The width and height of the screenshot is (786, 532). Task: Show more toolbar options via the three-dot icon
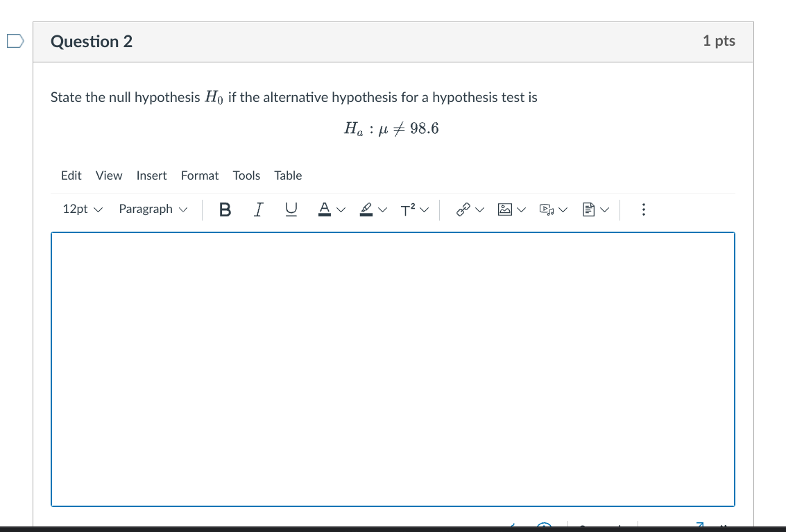pos(643,209)
